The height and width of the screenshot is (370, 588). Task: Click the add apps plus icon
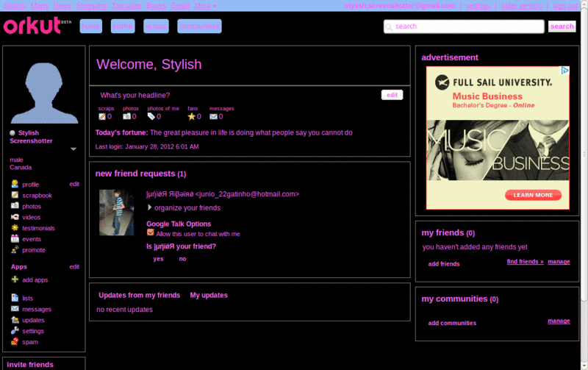pos(15,280)
